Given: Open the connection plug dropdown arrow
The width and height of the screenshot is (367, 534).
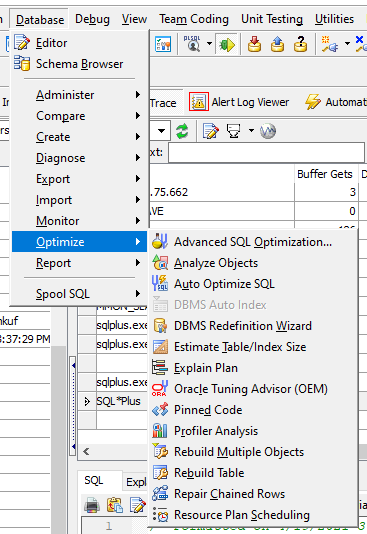Looking at the screenshot, I should tap(347, 44).
